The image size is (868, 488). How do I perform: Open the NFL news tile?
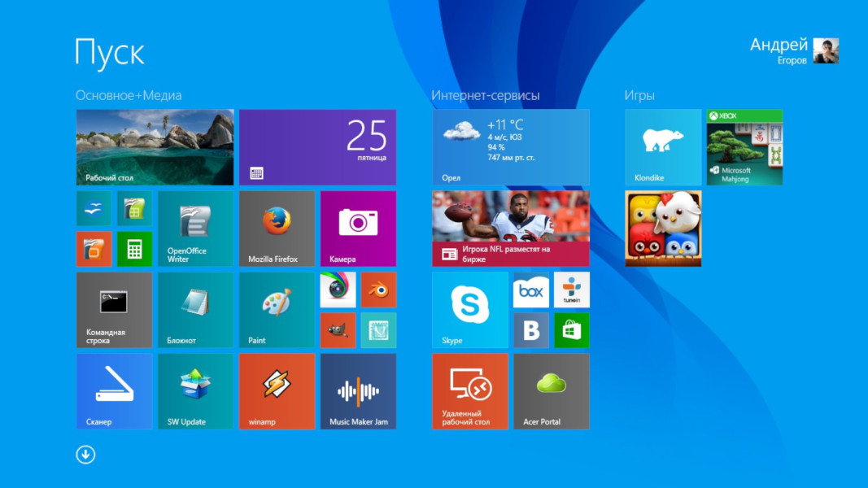511,229
